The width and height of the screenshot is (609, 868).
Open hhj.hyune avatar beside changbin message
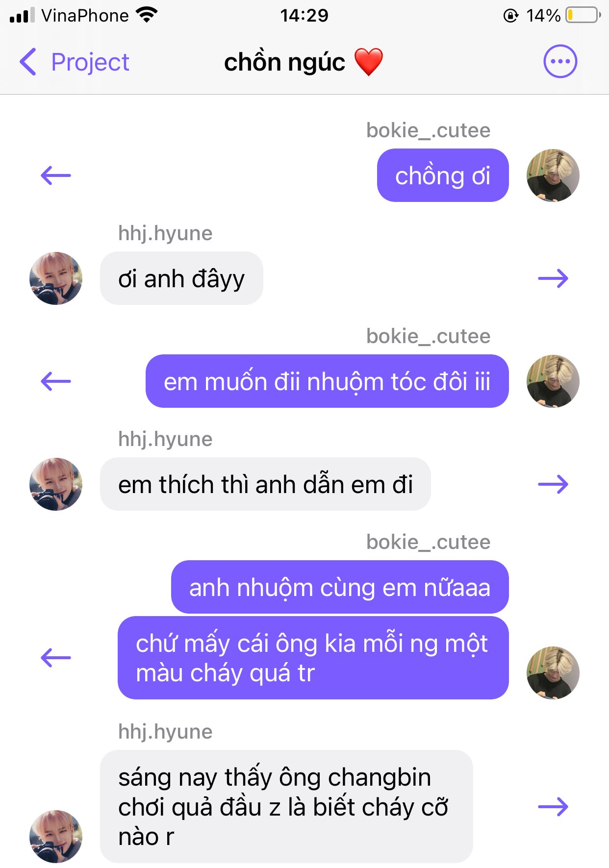(56, 837)
